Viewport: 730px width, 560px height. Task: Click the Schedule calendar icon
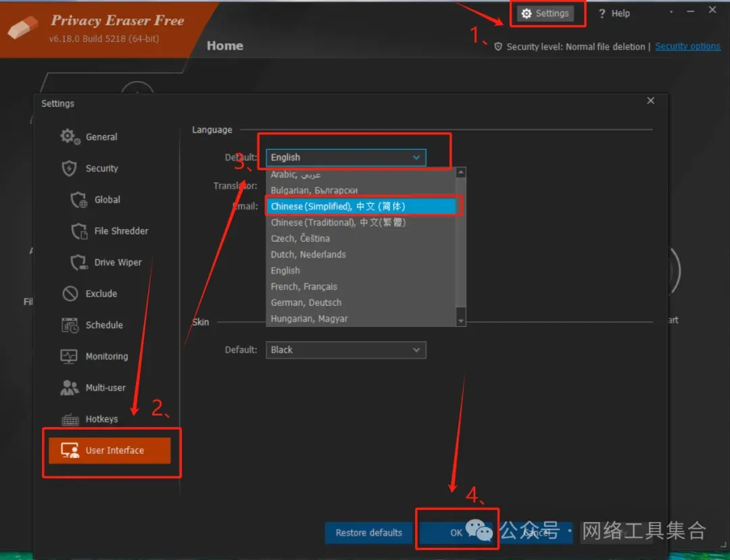(x=70, y=325)
